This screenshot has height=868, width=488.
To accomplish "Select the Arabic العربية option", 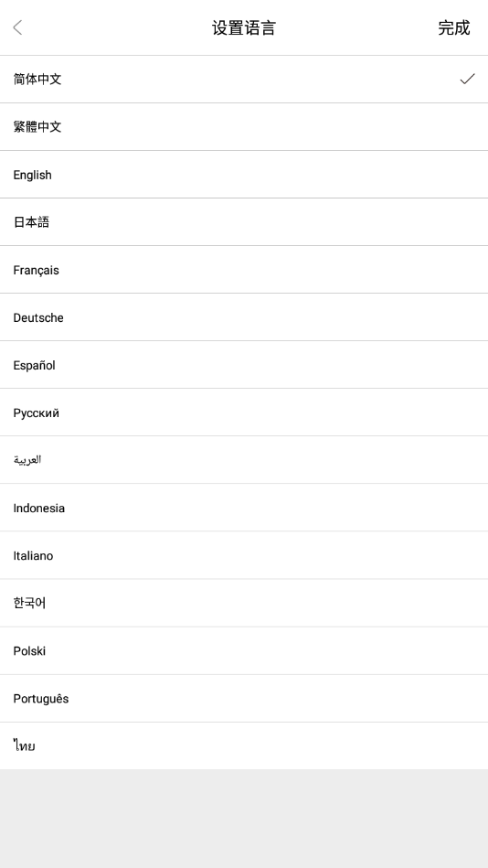I will coord(244,460).
